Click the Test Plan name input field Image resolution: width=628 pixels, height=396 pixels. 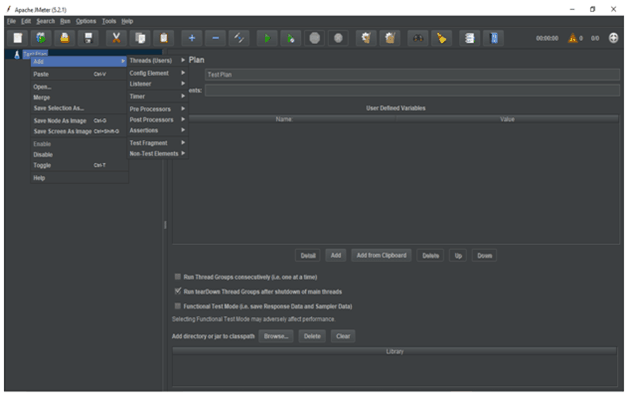click(412, 74)
